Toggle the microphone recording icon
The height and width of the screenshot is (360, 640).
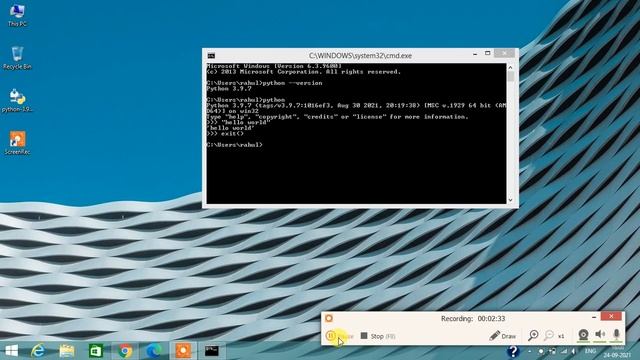click(616, 335)
